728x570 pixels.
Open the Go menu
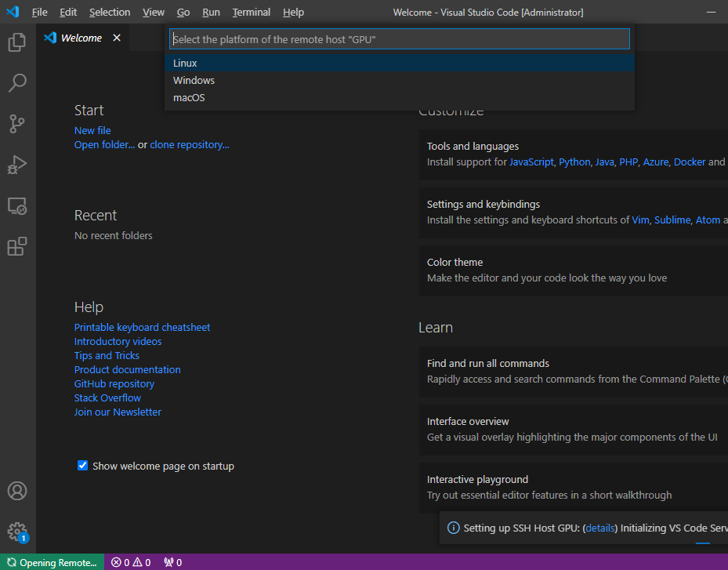183,12
